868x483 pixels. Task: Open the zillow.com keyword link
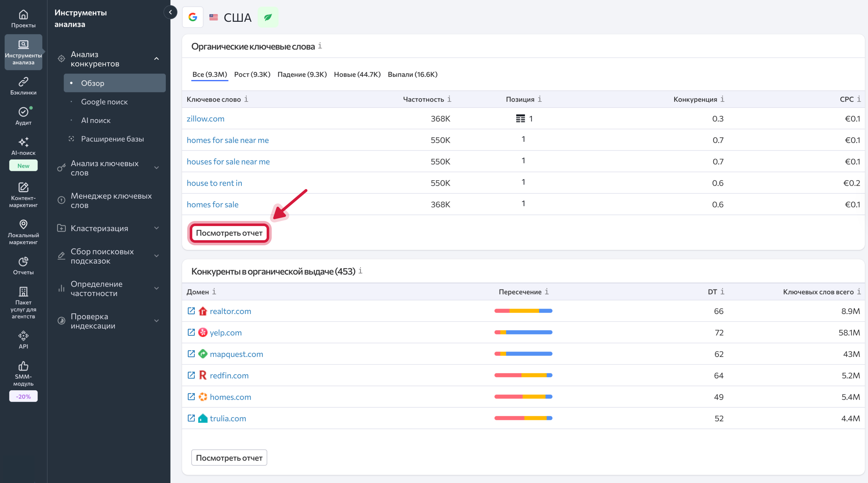205,119
